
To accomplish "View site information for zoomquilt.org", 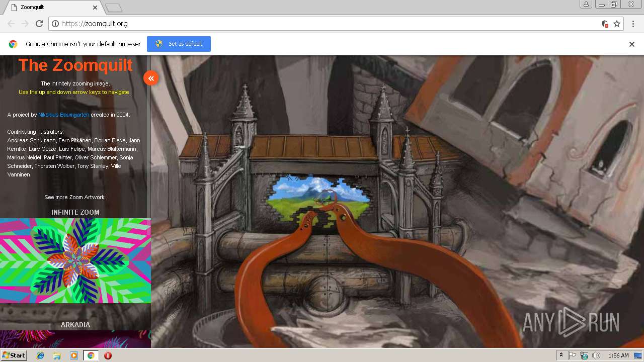I will pos(55,24).
